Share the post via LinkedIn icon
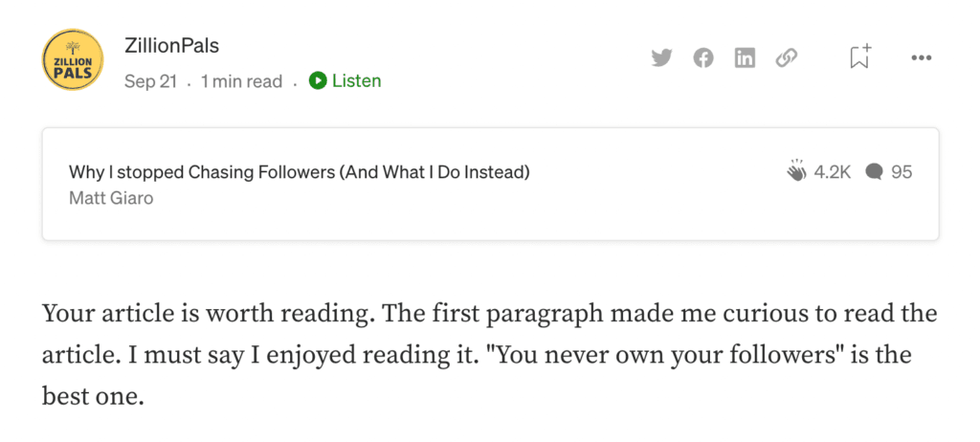This screenshot has width=980, height=442. [x=745, y=58]
